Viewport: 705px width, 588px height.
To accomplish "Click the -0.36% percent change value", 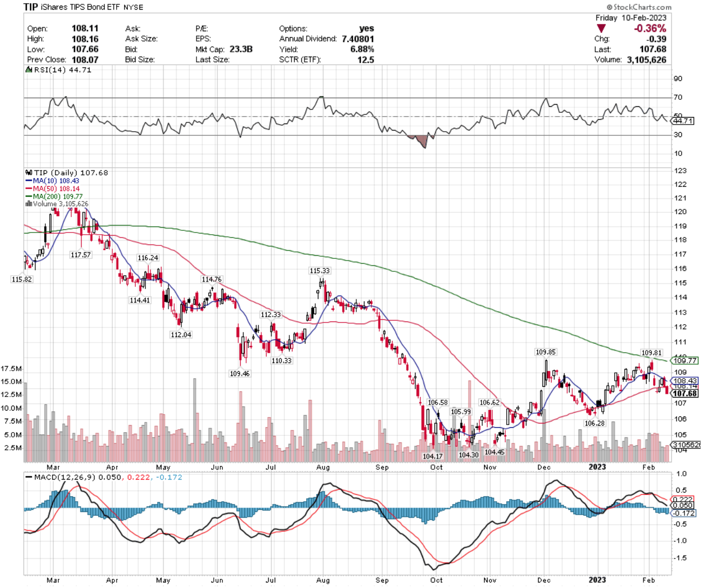I will [x=649, y=28].
